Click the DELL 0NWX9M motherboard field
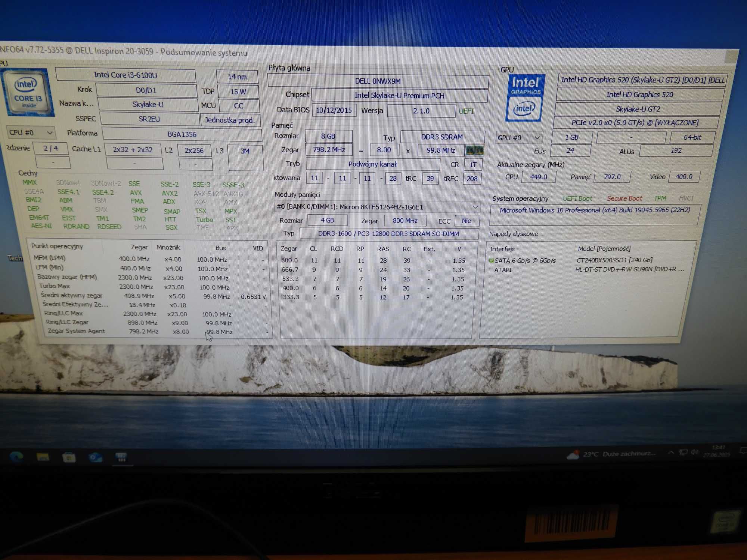The image size is (747, 560). [x=378, y=81]
